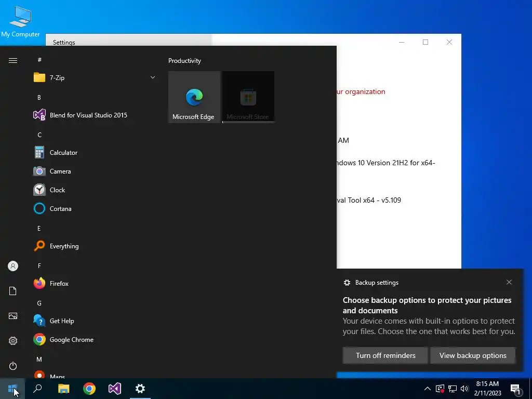
Task: Switch to Settings on the taskbar
Action: coord(140,389)
